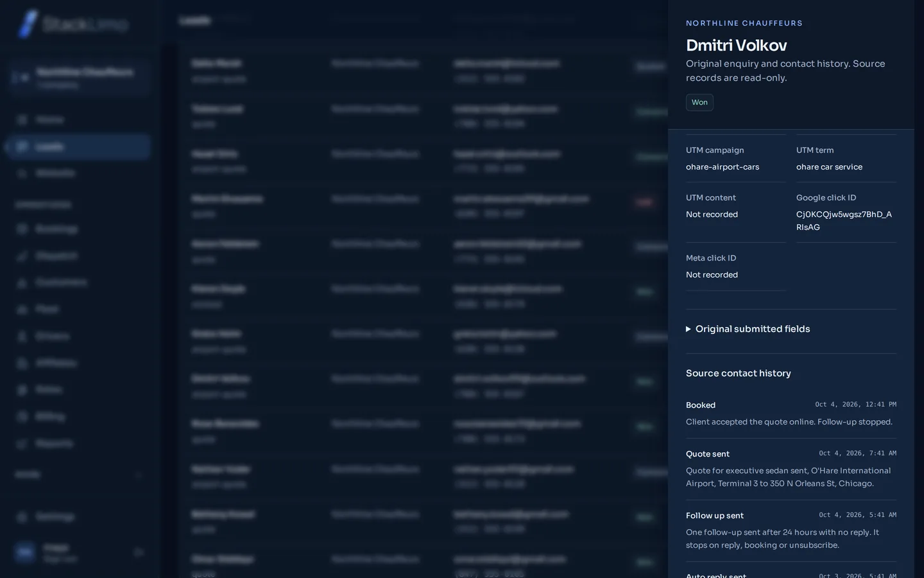Viewport: 924px width, 578px height.
Task: Expand the Original submitted fields section
Action: [748, 329]
